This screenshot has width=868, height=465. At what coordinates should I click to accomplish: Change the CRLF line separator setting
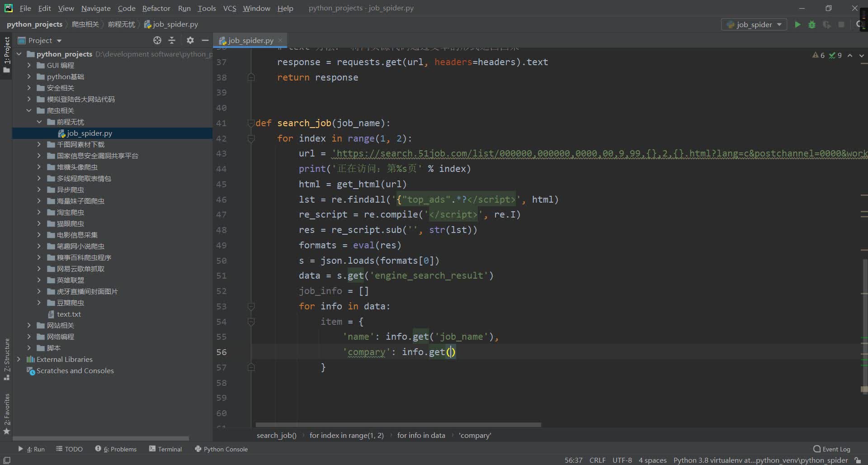tap(597, 460)
